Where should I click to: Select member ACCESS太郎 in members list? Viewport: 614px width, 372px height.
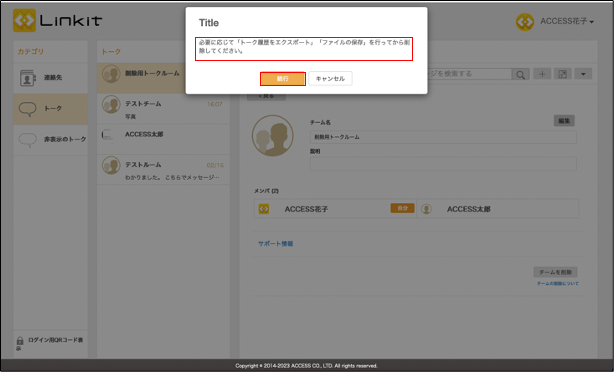click(x=497, y=209)
